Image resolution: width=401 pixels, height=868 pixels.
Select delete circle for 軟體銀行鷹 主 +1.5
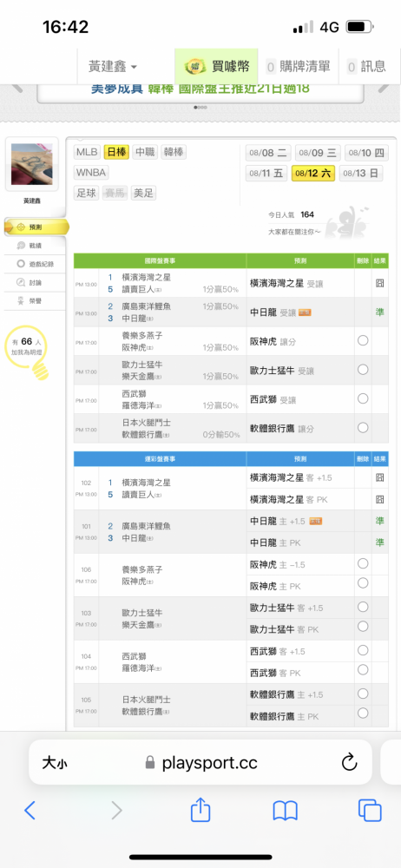363,694
